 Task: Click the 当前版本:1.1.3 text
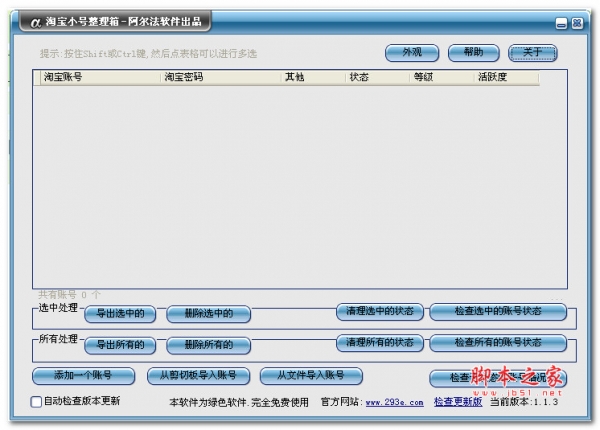[x=524, y=402]
